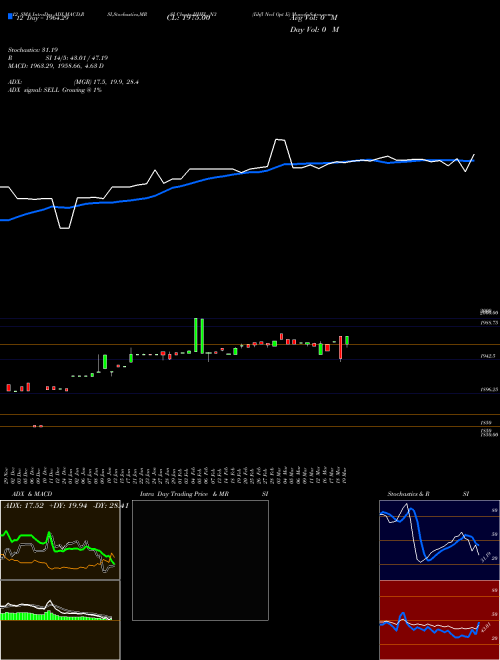Click the empty Intra Day Trading Price panel
Image resolution: width=500 pixels, height=660 pixels.
200,560
